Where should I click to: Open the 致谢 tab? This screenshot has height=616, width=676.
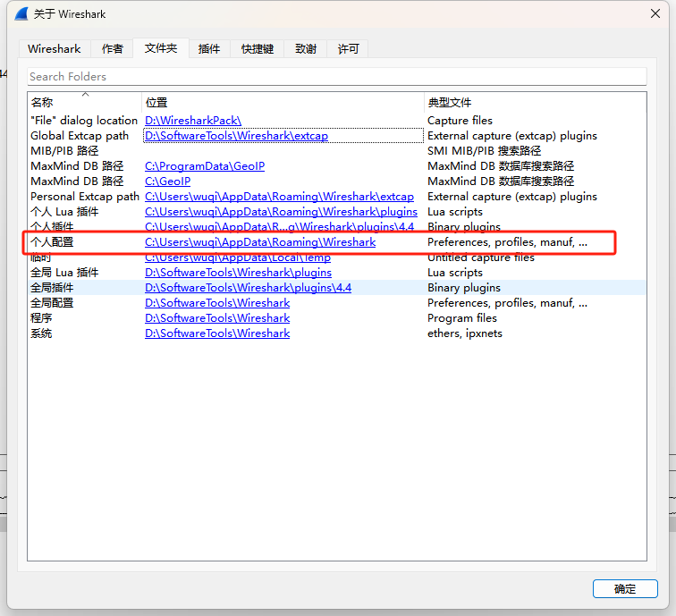(x=306, y=48)
